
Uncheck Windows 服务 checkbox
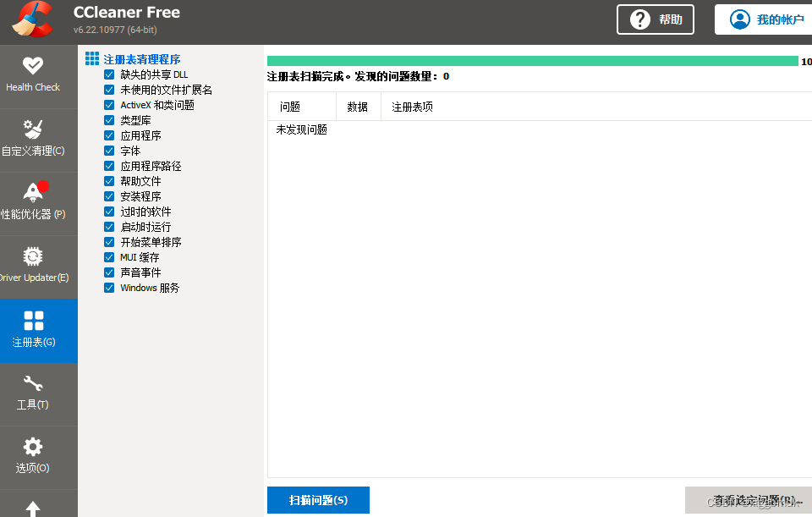[x=109, y=288]
